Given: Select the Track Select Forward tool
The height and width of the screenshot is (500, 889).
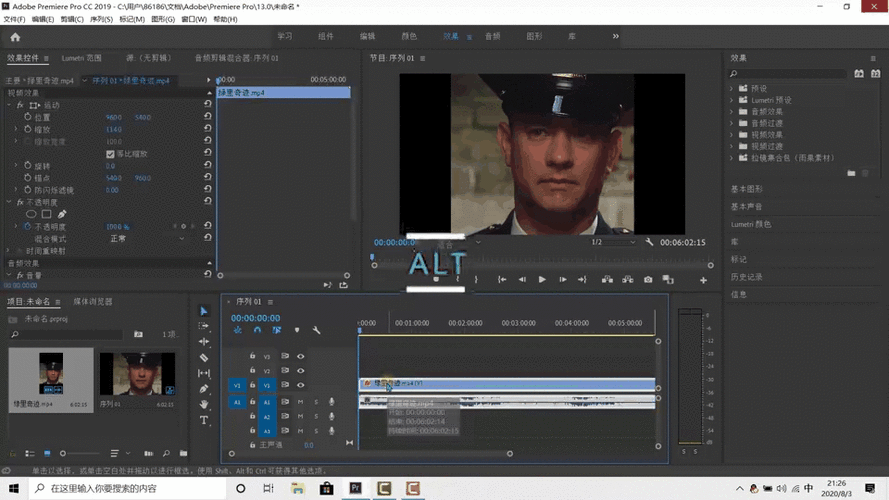Looking at the screenshot, I should [204, 326].
